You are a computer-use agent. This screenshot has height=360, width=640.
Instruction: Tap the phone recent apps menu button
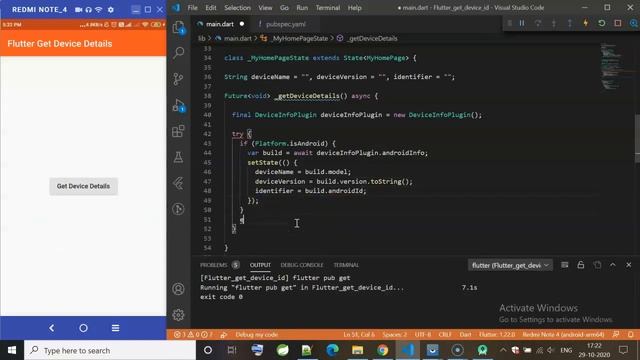tap(116, 328)
